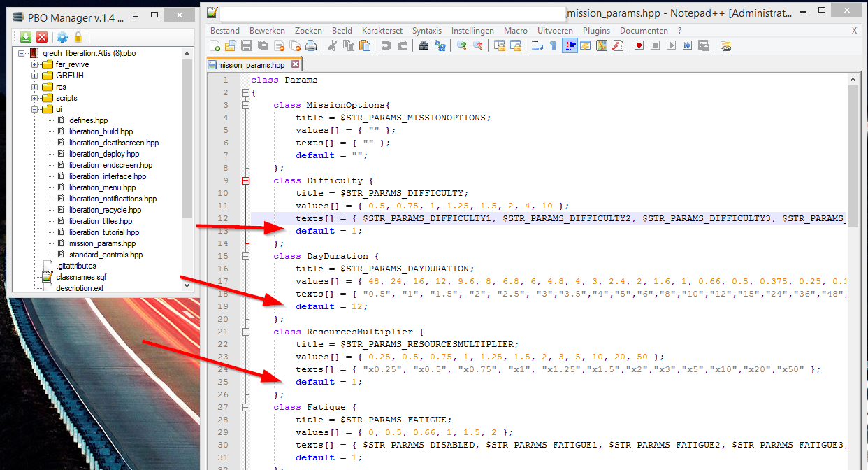Select liberation_tutorial.hpp file
Viewport: 868px width, 470px height.
(x=103, y=232)
